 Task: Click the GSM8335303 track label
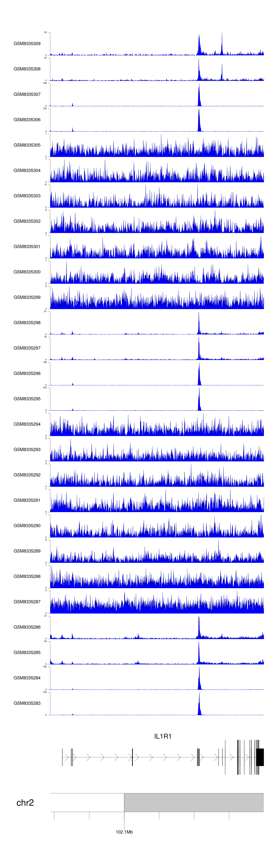[x=27, y=196]
